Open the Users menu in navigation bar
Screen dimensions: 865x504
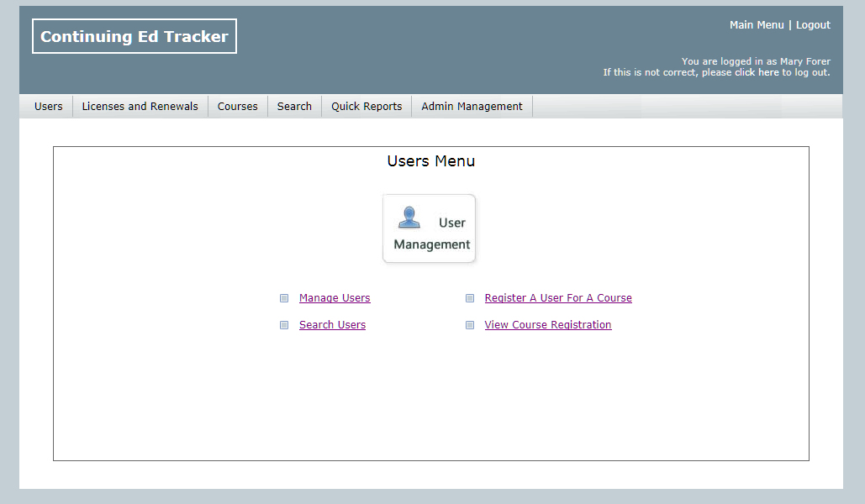point(48,107)
